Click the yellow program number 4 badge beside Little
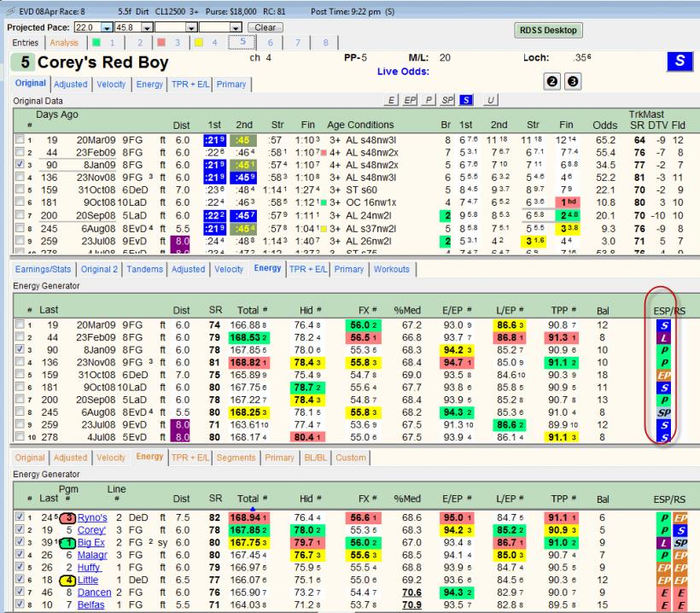The width and height of the screenshot is (700, 613). [67, 581]
